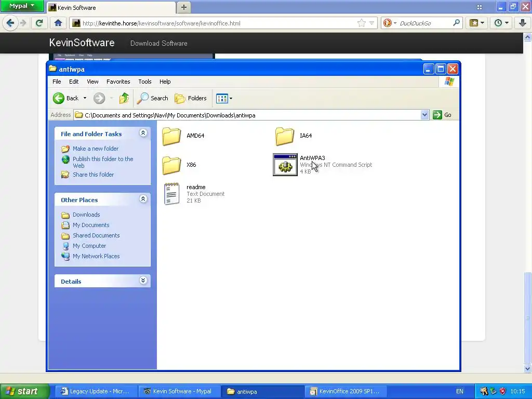Collapse the Other Places panel
532x399 pixels.
[143, 199]
